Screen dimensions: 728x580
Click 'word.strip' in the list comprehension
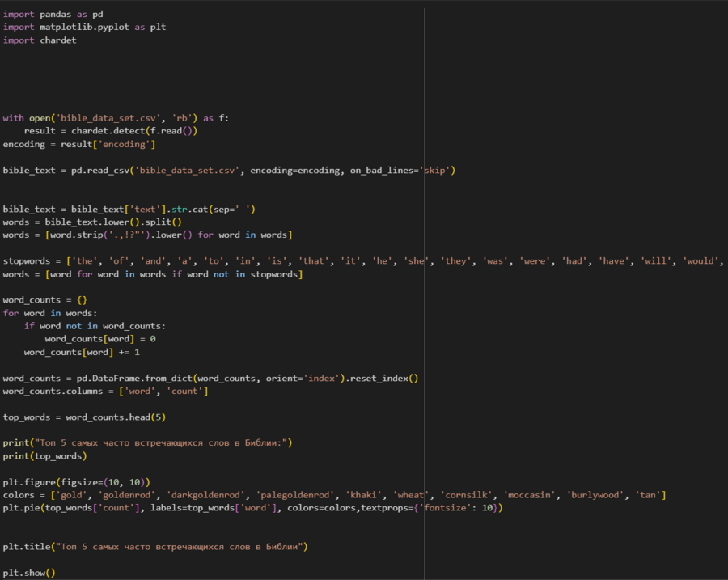(x=77, y=235)
